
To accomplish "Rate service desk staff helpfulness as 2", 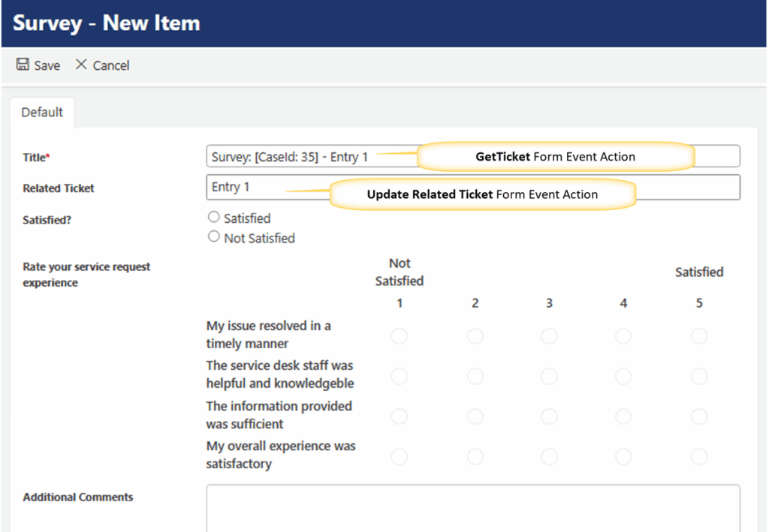I will 475,376.
